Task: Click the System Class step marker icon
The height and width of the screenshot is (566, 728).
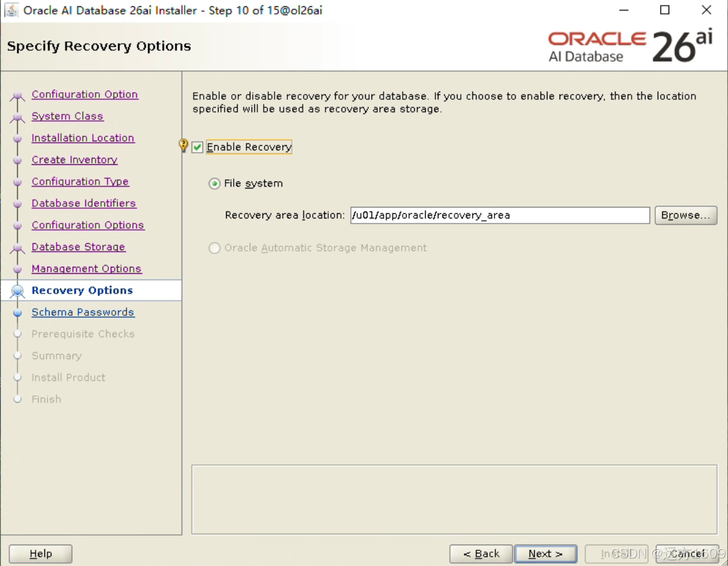Action: [x=17, y=117]
